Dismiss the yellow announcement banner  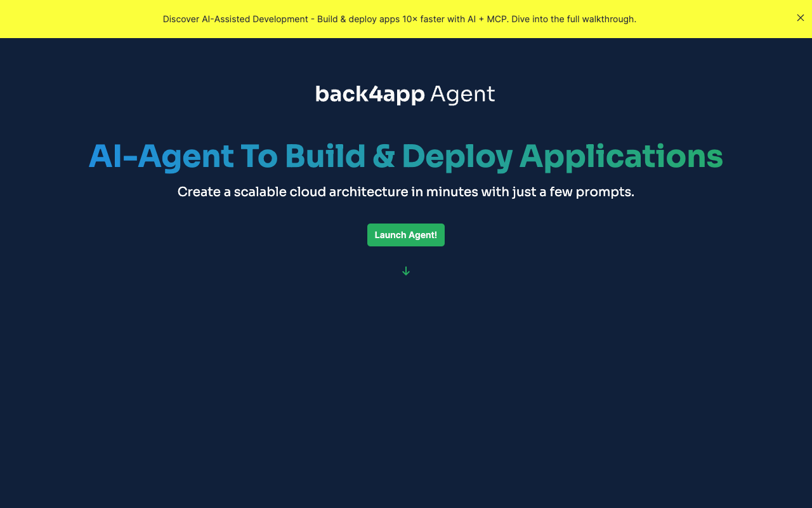(x=801, y=18)
